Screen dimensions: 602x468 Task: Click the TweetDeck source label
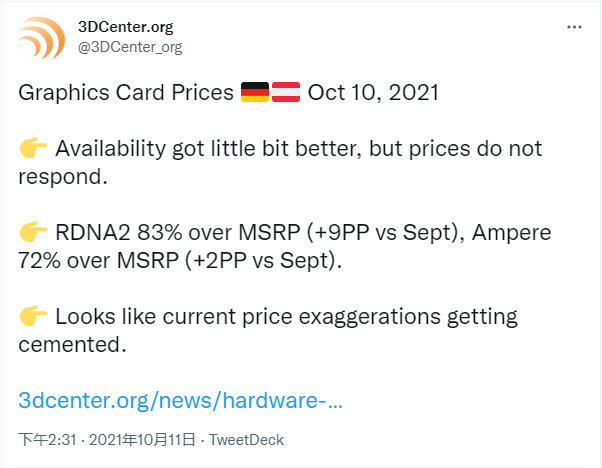[x=247, y=440]
